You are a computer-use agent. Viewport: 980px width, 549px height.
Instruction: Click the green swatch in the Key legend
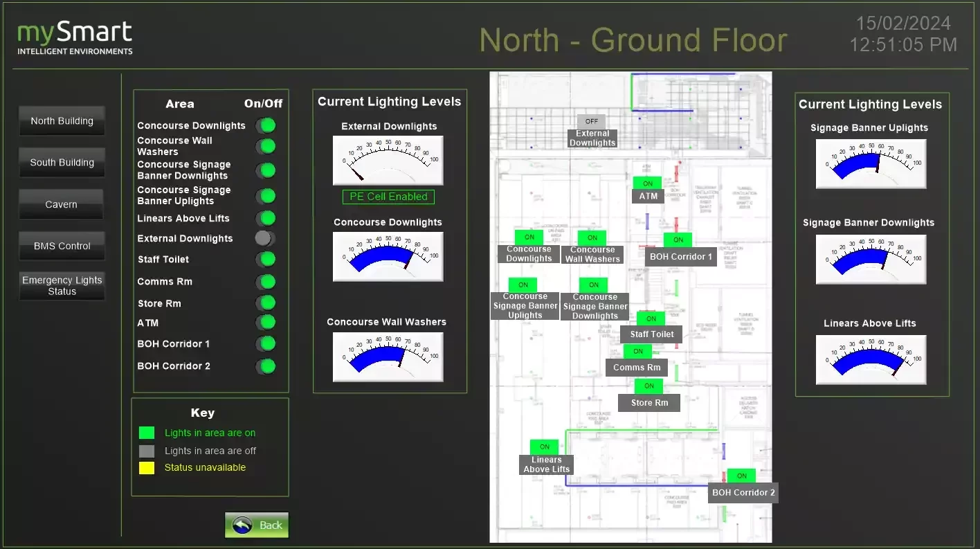point(147,433)
